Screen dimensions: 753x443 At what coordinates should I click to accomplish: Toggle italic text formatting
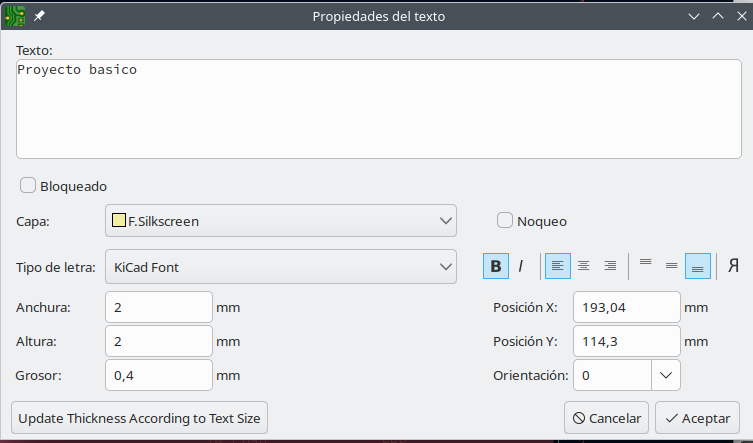pyautogui.click(x=521, y=266)
